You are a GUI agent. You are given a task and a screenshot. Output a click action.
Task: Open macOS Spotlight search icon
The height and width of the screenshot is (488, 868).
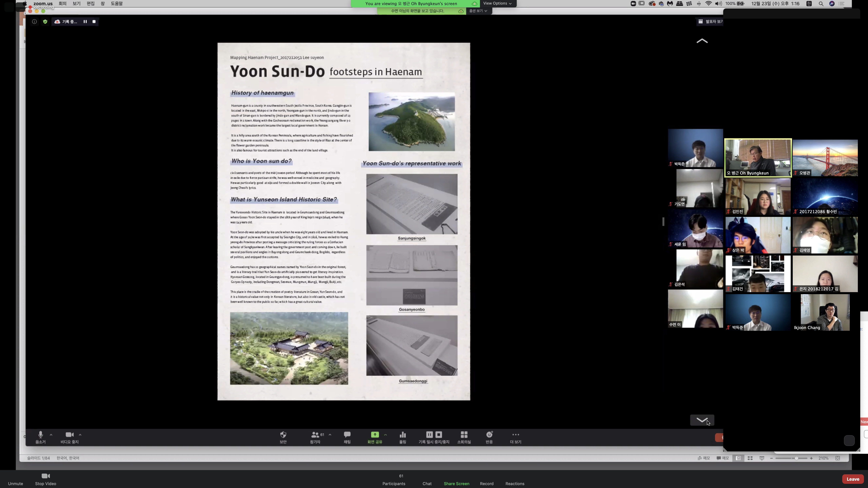coord(821,3)
